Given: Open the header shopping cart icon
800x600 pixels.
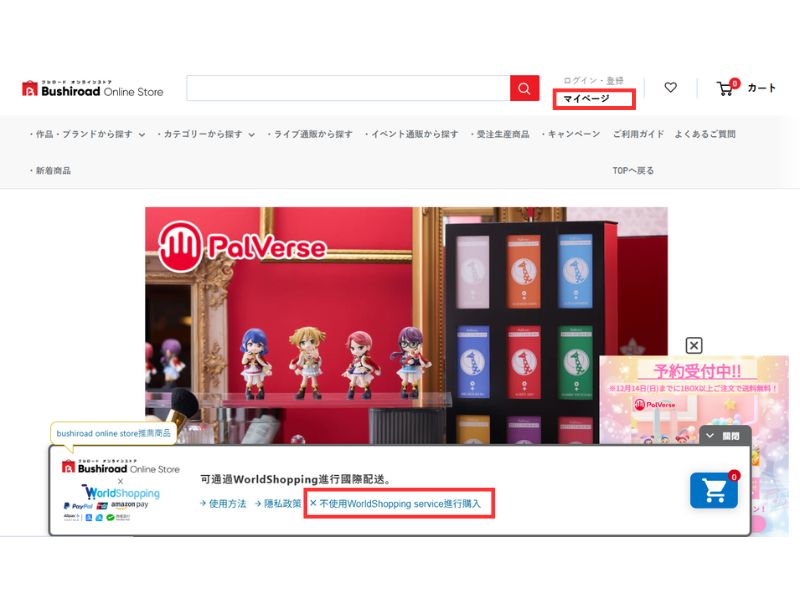Looking at the screenshot, I should coord(725,88).
